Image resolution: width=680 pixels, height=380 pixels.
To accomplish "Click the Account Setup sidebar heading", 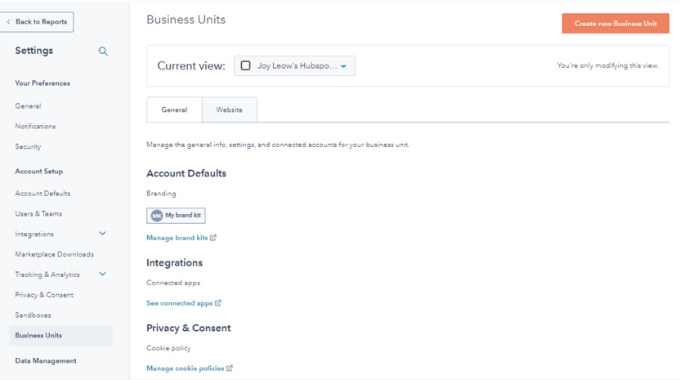I will (x=39, y=171).
